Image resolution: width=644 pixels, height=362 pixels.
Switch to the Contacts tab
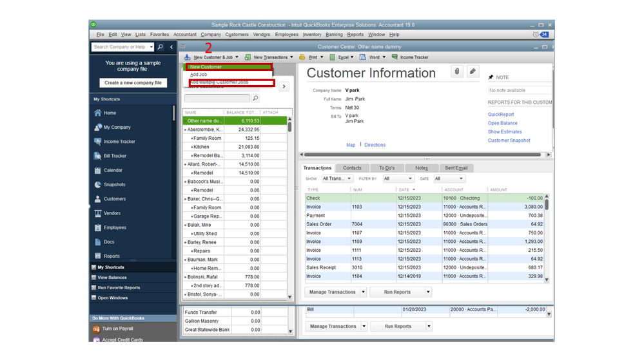click(x=352, y=168)
